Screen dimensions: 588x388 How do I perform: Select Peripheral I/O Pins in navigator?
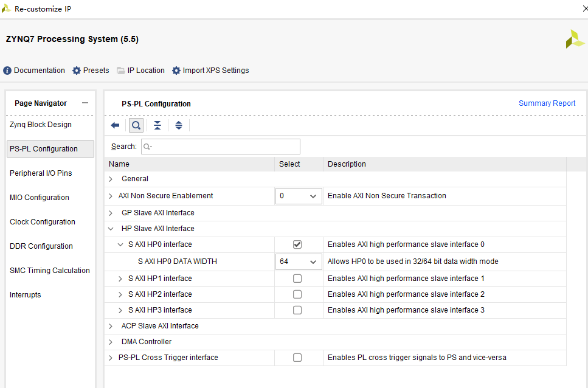[x=41, y=173]
